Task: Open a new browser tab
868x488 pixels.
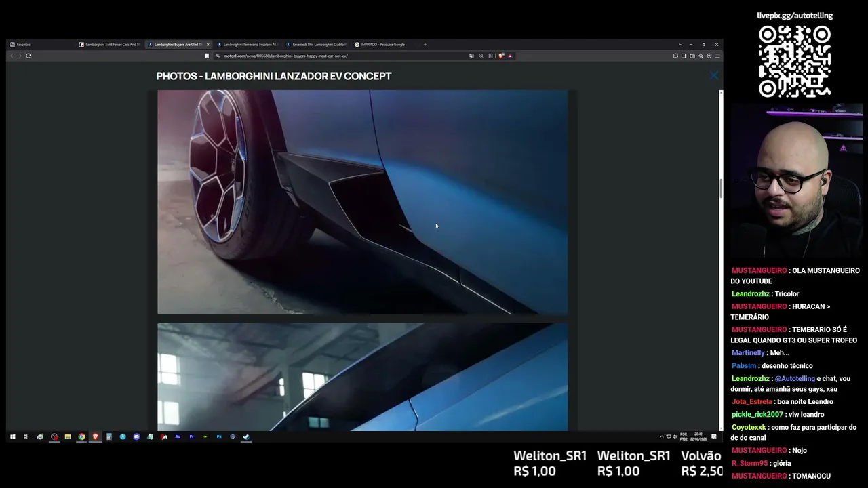Action: click(x=425, y=45)
